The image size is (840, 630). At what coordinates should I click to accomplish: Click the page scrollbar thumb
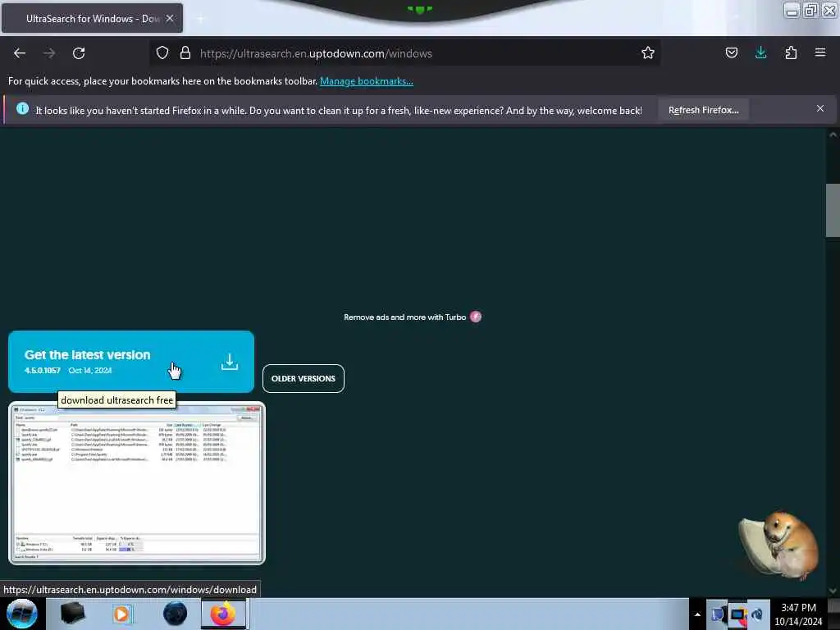[833, 210]
